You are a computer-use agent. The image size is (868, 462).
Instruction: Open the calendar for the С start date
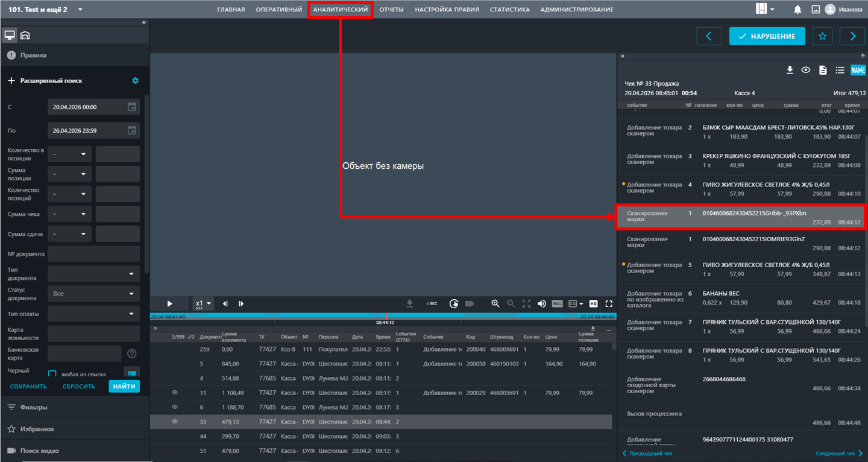tap(132, 107)
